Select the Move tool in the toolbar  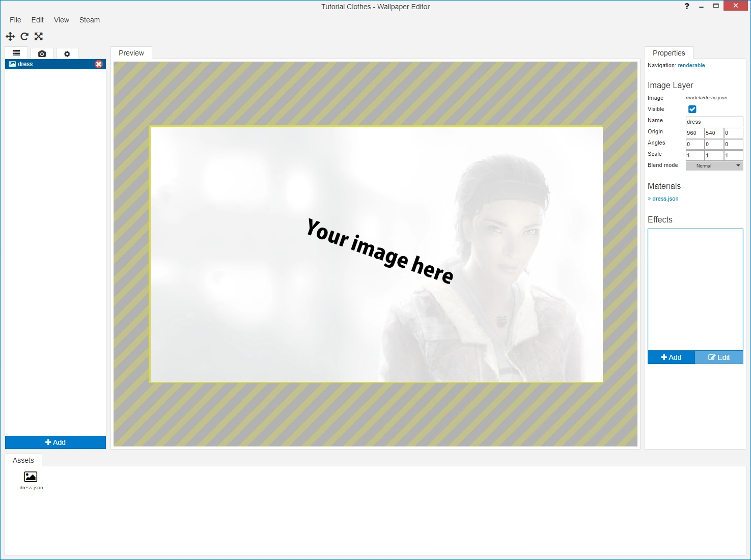(x=10, y=36)
